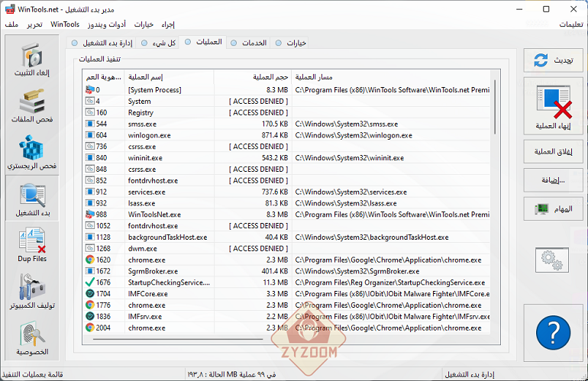This screenshot has width=588, height=381.
Task: Click the إغلاق العملية close process button
Action: pos(553,151)
